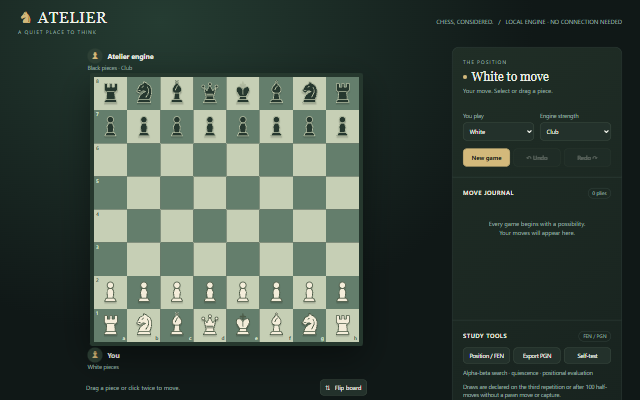Screen dimensions: 640x400
Task: Open the You play color dropdown
Action: 498,131
